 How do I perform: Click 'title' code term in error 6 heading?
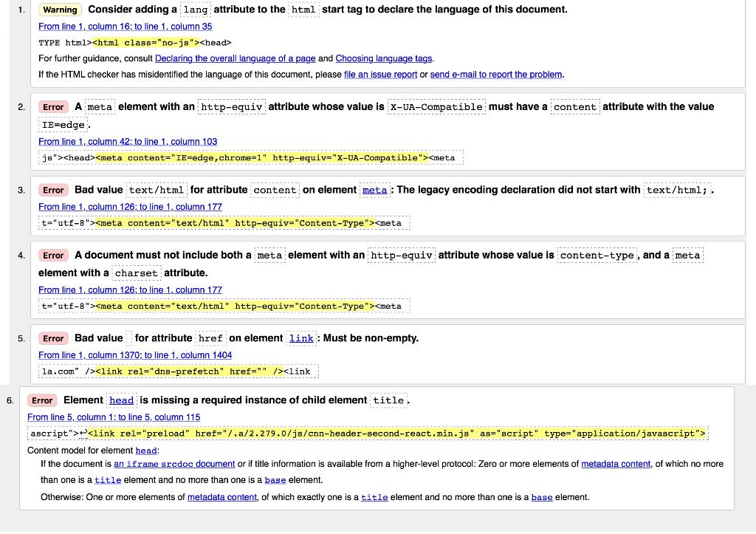(388, 401)
